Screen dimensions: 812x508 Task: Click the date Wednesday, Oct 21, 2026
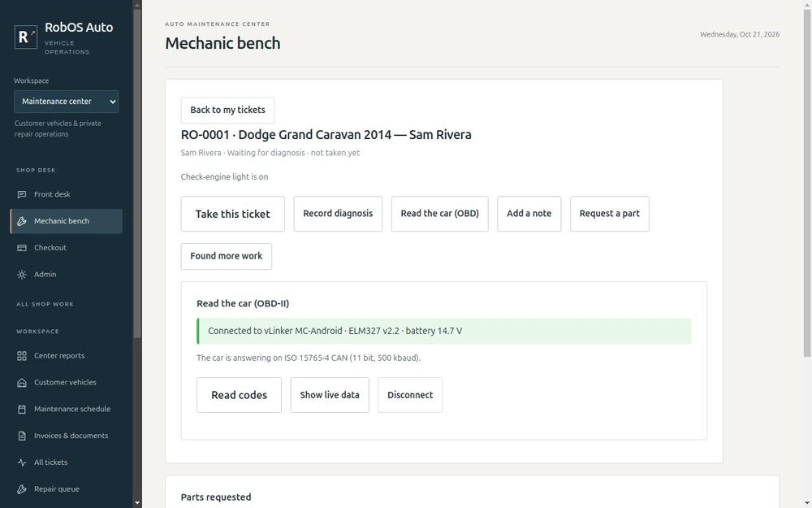point(740,35)
